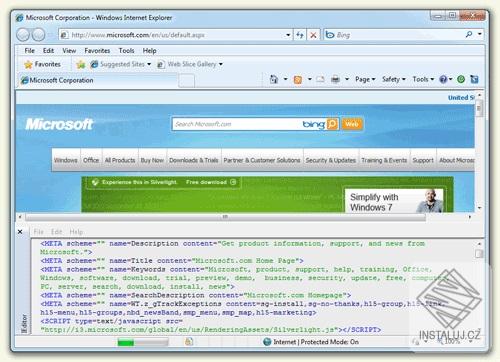The width and height of the screenshot is (500, 362).
Task: Open editor panel File menu
Action: tap(38, 232)
